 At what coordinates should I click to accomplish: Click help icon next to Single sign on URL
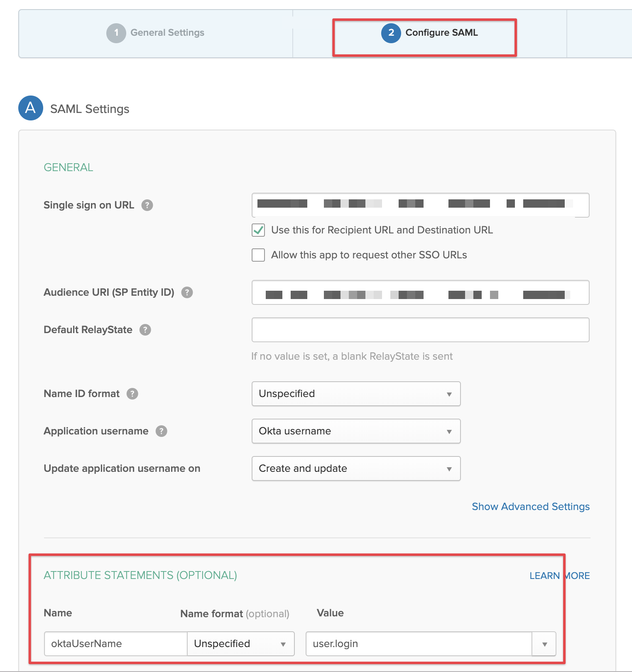point(147,205)
